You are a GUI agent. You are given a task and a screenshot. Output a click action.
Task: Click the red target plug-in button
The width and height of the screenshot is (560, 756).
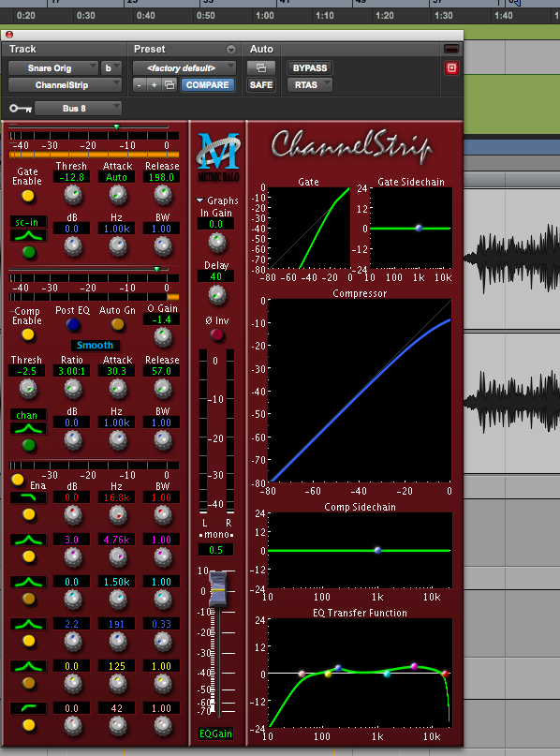(451, 68)
